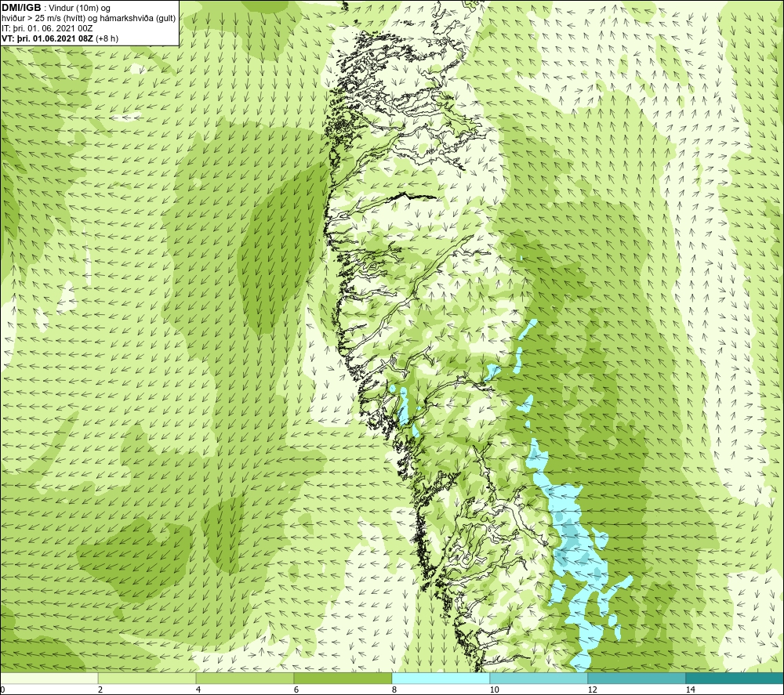The image size is (784, 695).
Task: Click the legend scale label '0'
Action: [x=2, y=690]
